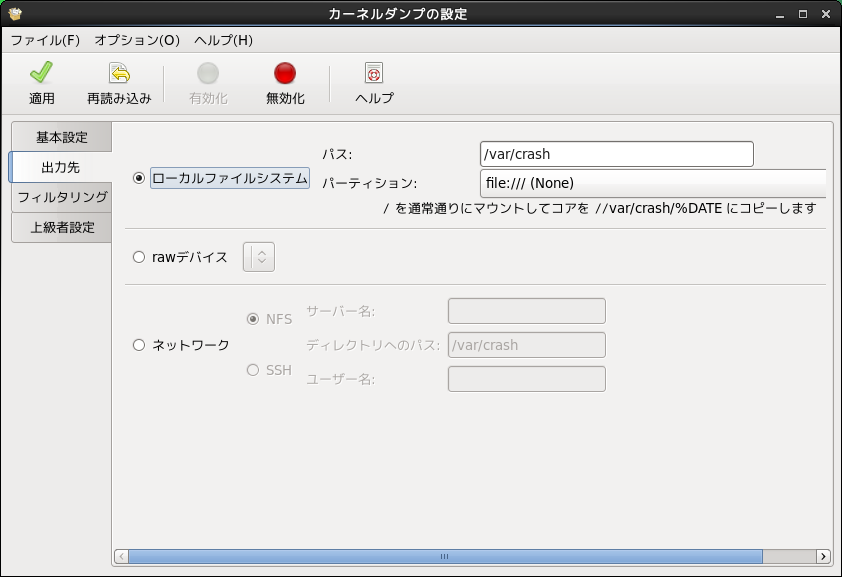This screenshot has height=577, width=842.
Task: Click the 再読み込み (Reload) toolbar icon
Action: pyautogui.click(x=119, y=74)
